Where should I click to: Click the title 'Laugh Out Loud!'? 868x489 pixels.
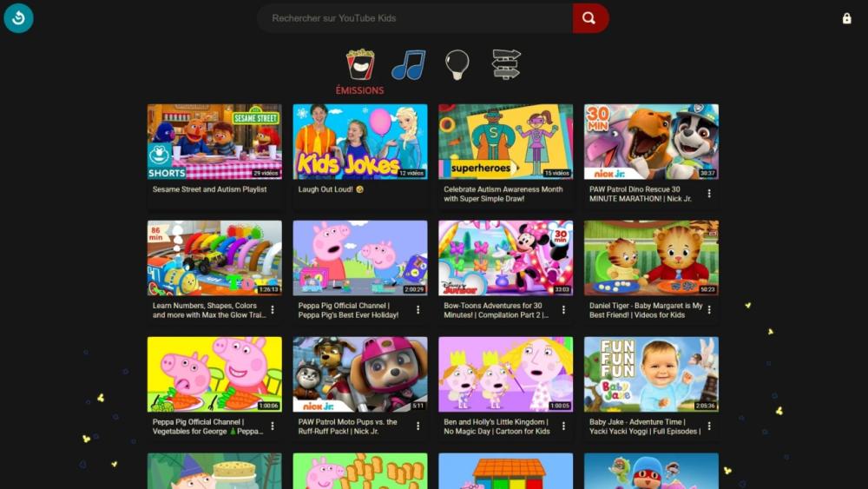(331, 189)
